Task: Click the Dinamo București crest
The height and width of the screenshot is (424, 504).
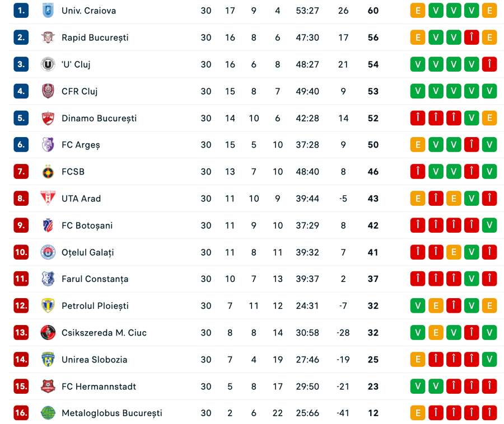Action: (x=48, y=118)
